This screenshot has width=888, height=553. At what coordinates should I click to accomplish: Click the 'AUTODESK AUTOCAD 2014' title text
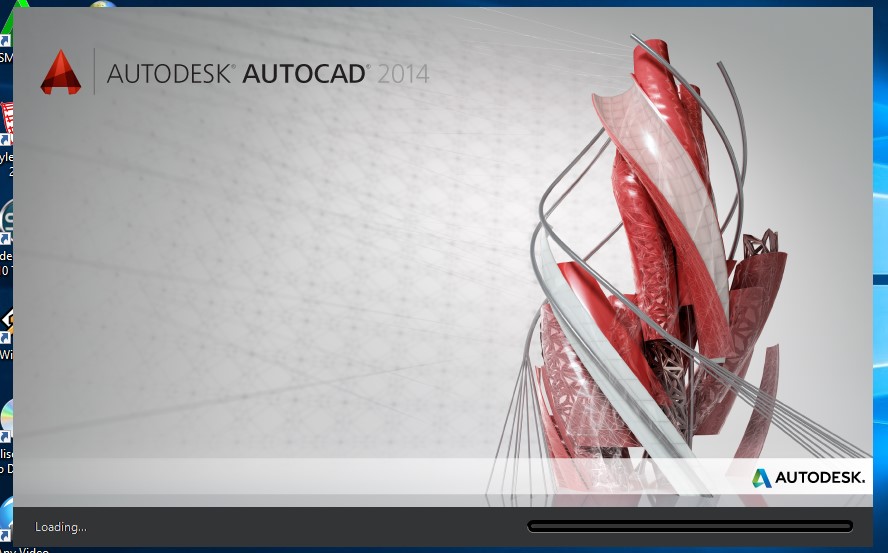coord(268,74)
